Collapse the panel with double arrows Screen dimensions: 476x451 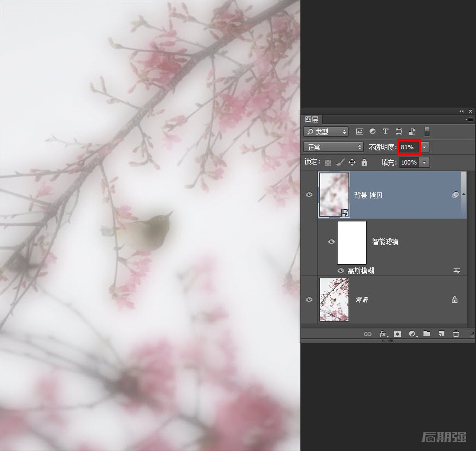[x=461, y=112]
